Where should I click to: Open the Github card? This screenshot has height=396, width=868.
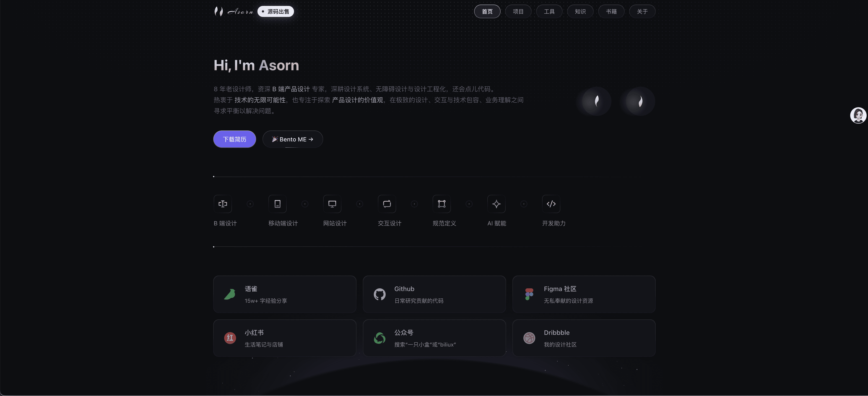434,294
